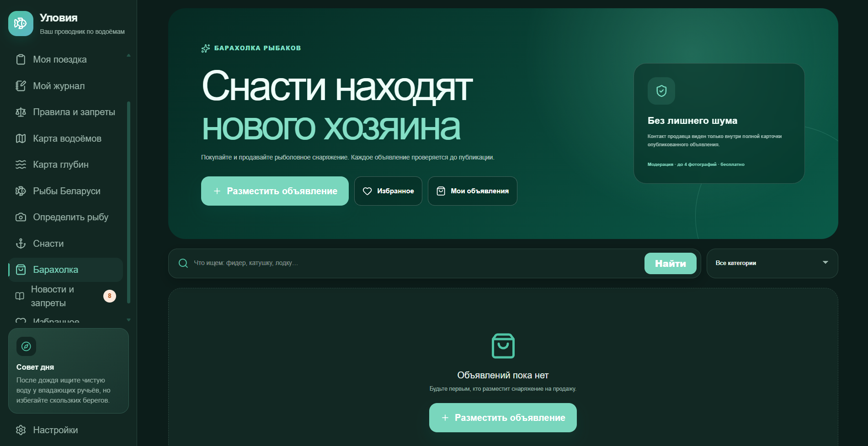Click the Без лишнего шума heading

(692, 121)
